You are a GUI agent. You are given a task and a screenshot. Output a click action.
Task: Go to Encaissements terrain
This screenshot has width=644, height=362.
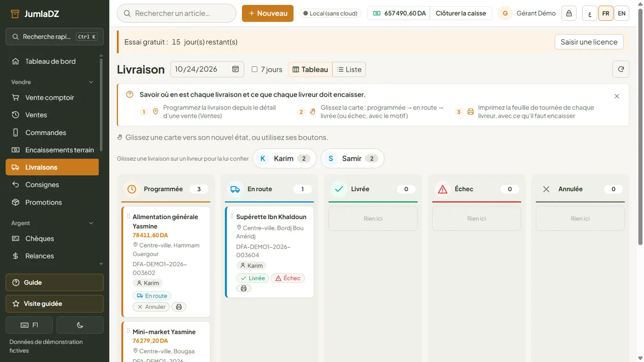pos(52,150)
